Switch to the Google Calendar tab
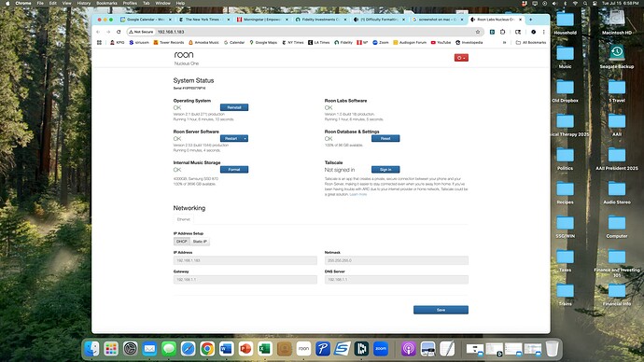 [146, 20]
